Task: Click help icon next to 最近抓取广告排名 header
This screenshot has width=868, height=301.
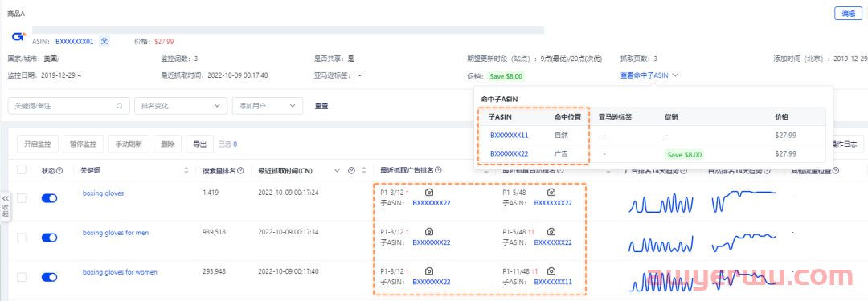Action: tap(438, 170)
